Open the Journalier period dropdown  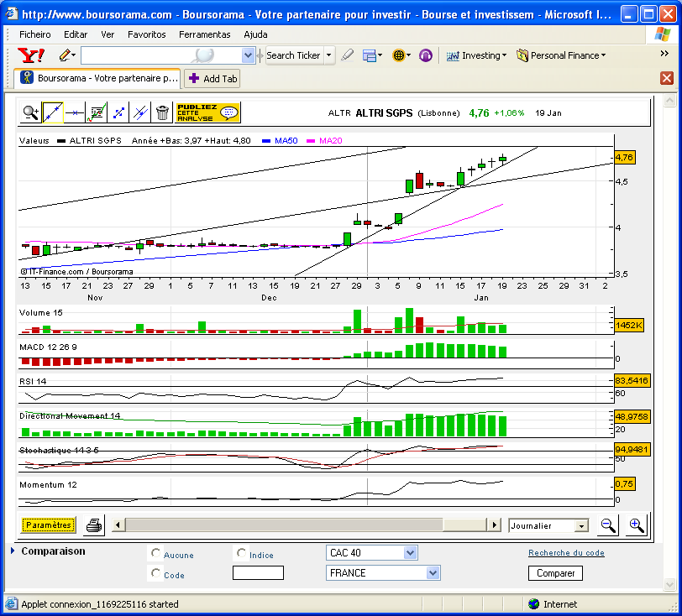[x=548, y=526]
